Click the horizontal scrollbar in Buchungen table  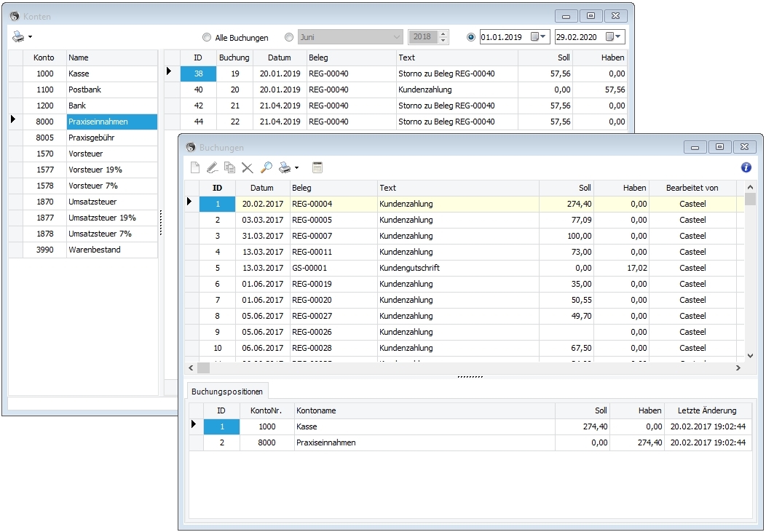click(466, 368)
